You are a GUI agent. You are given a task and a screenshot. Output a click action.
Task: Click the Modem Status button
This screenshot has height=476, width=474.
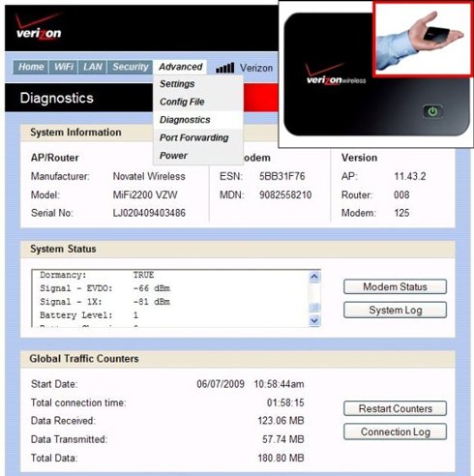395,286
